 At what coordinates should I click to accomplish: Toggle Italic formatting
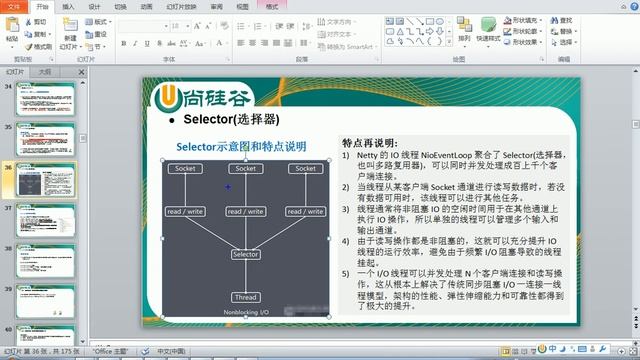pyautogui.click(x=135, y=43)
